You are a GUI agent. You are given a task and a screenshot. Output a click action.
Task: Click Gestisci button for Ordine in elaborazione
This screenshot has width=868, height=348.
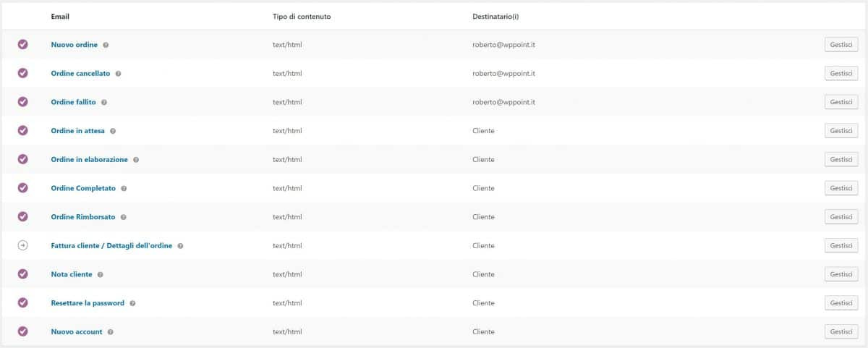click(841, 160)
